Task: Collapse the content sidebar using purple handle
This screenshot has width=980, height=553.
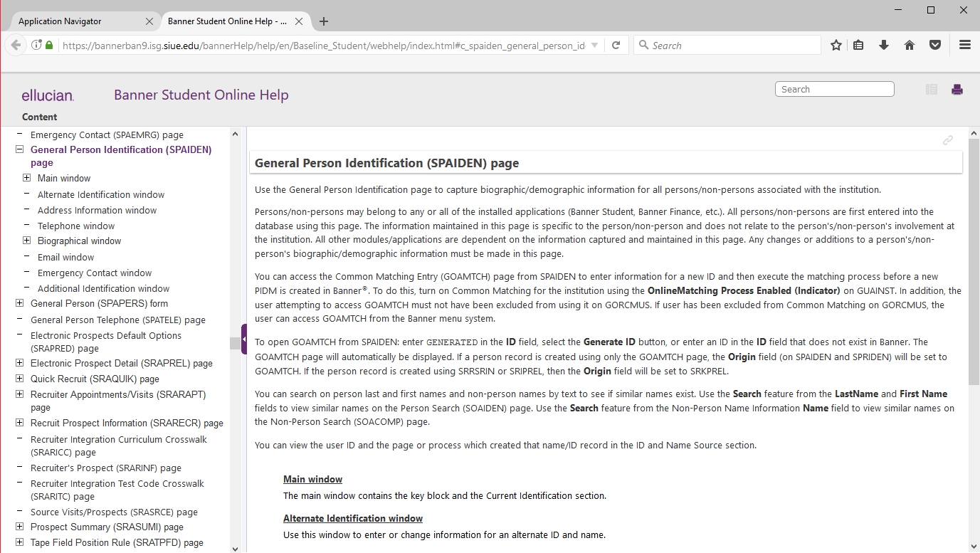Action: pos(244,339)
